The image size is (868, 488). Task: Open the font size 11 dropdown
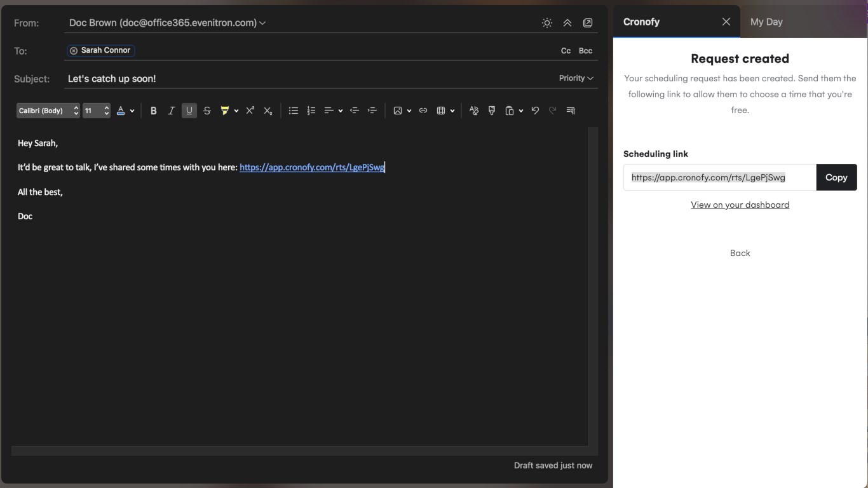point(97,111)
